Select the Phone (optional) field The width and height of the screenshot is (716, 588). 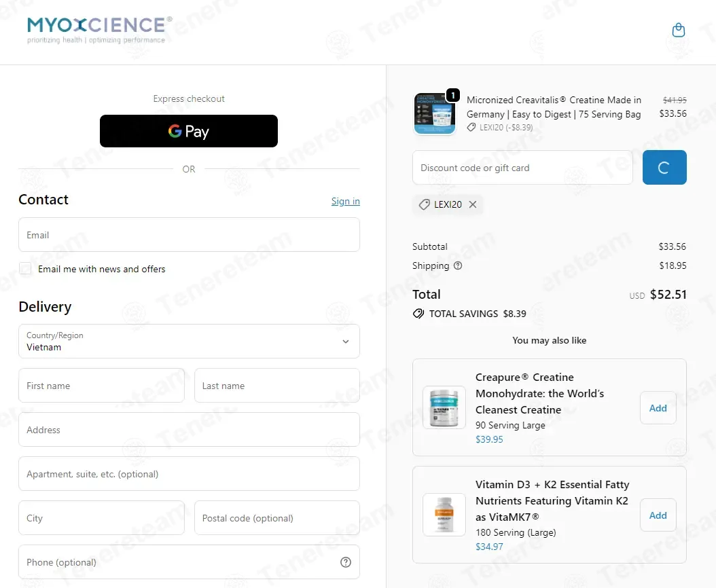(x=189, y=562)
